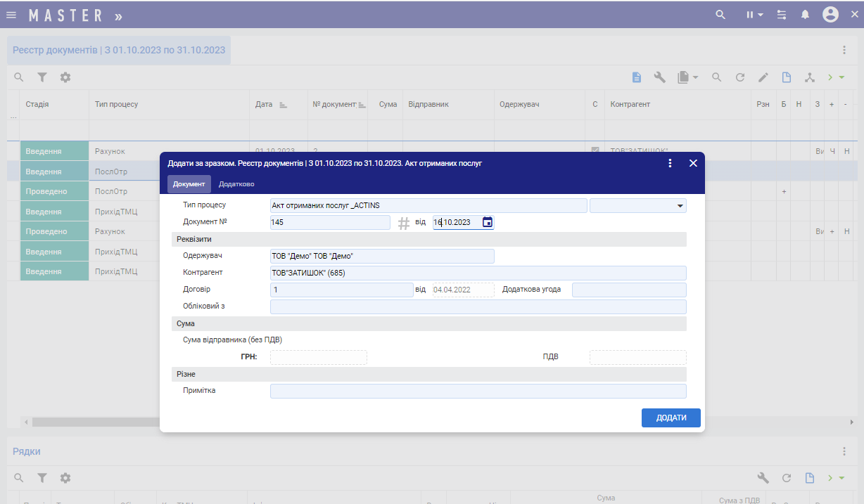Expand the pause dropdown in header
Viewport: 864px width, 504px height.
pos(755,15)
